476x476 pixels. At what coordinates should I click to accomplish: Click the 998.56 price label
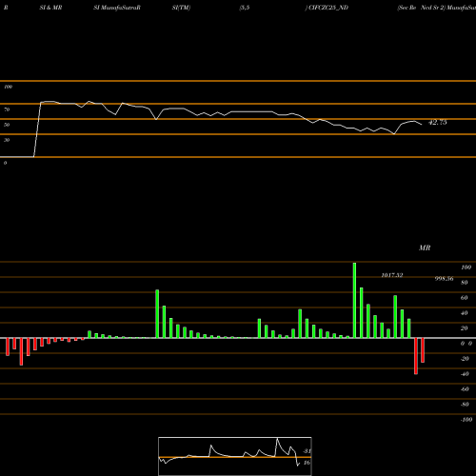click(x=444, y=279)
